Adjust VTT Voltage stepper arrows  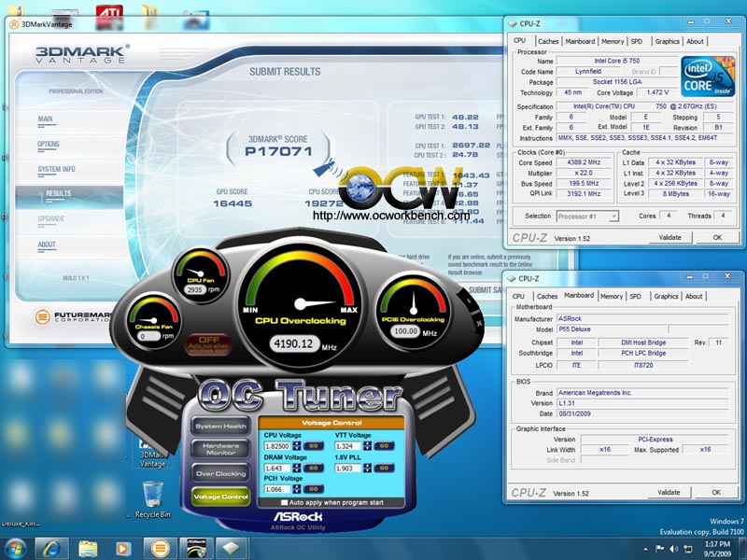367,446
